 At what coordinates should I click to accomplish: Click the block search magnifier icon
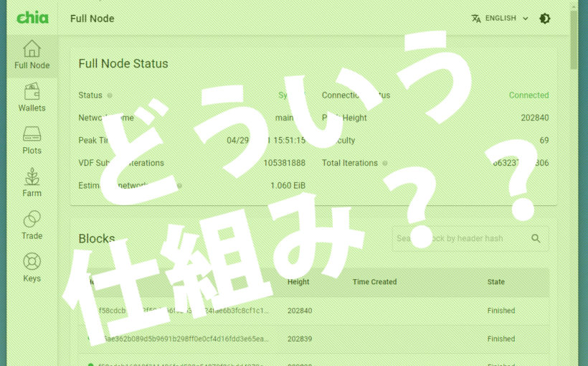tap(536, 238)
